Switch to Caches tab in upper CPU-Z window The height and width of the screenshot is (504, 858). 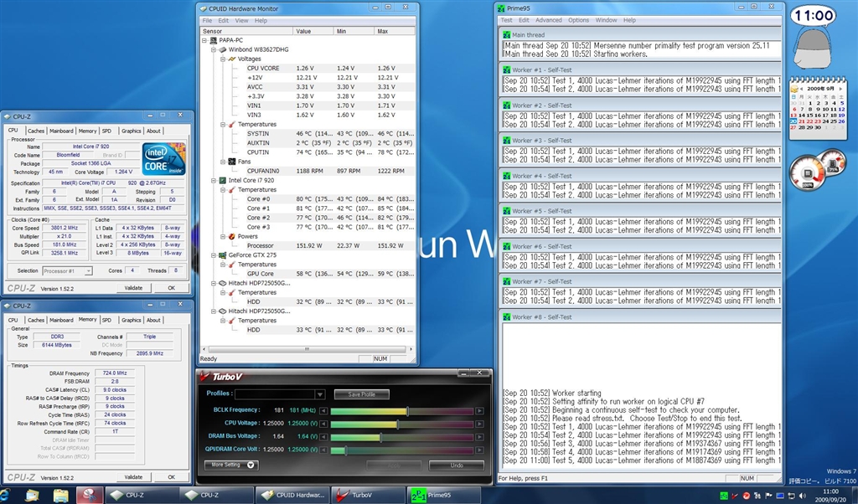coord(36,131)
